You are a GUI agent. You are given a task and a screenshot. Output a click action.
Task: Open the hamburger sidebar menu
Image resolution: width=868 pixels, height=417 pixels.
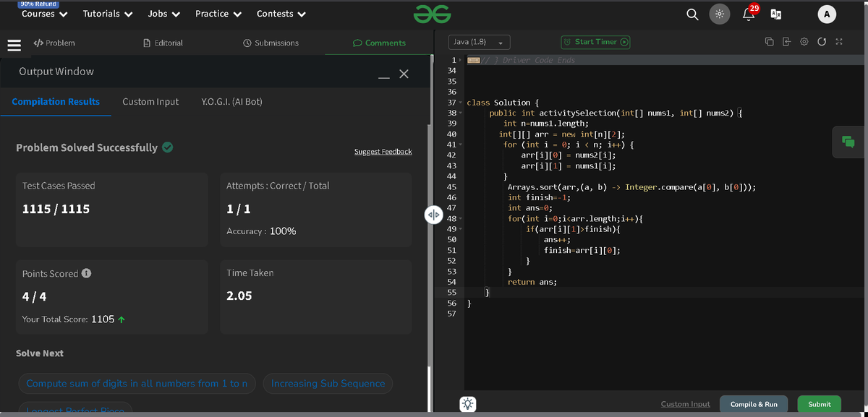[x=14, y=44]
